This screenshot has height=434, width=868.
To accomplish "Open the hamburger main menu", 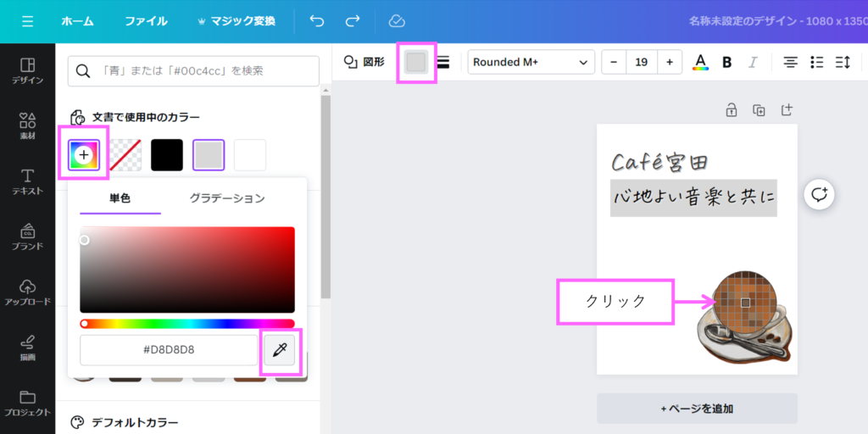I will click(x=28, y=21).
